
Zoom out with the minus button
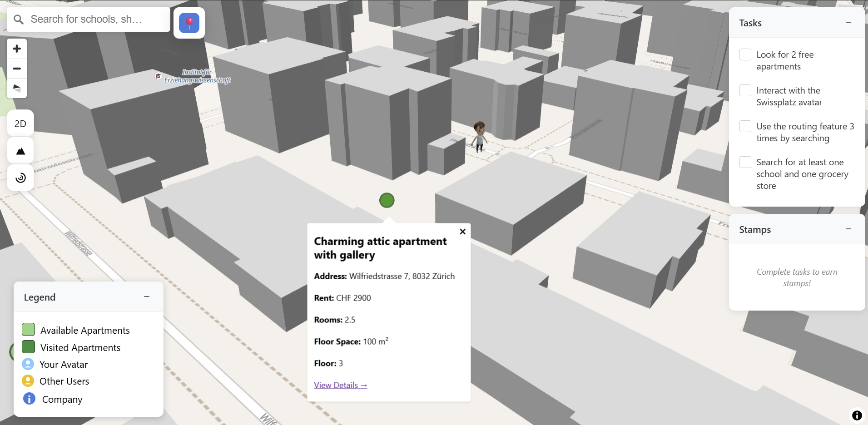[x=17, y=69]
